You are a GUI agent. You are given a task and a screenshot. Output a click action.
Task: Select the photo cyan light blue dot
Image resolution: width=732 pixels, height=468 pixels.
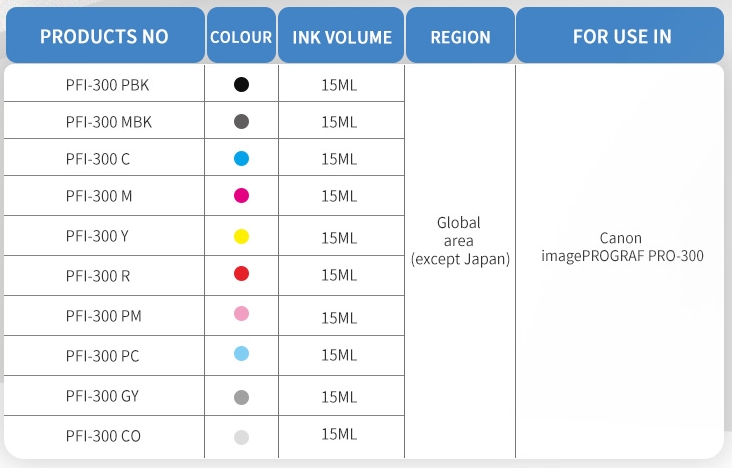pos(241,354)
